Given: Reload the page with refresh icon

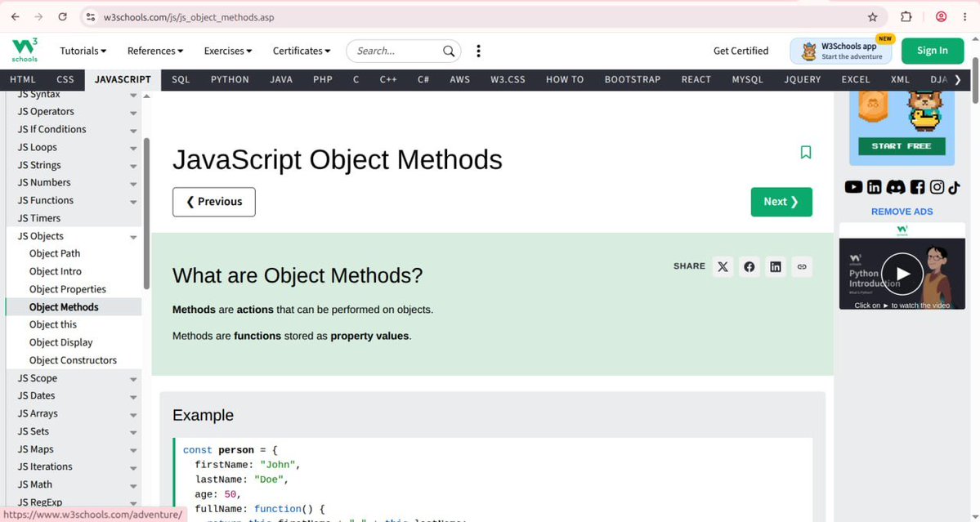Looking at the screenshot, I should pyautogui.click(x=62, y=17).
